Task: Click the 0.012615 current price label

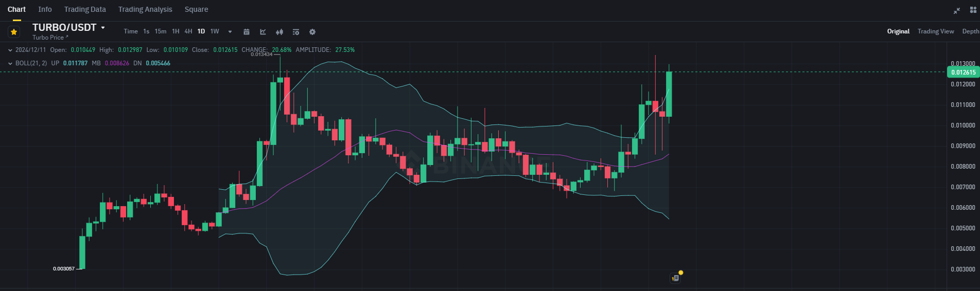Action: (x=963, y=72)
